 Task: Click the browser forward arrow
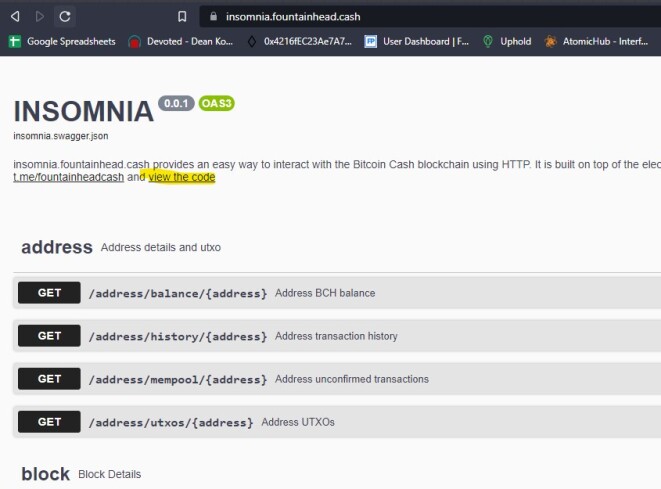[x=40, y=16]
